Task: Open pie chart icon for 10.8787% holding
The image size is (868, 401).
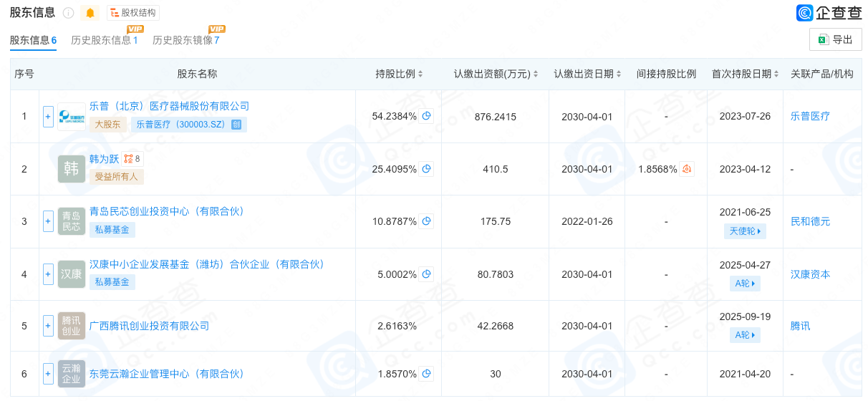Action: point(426,221)
